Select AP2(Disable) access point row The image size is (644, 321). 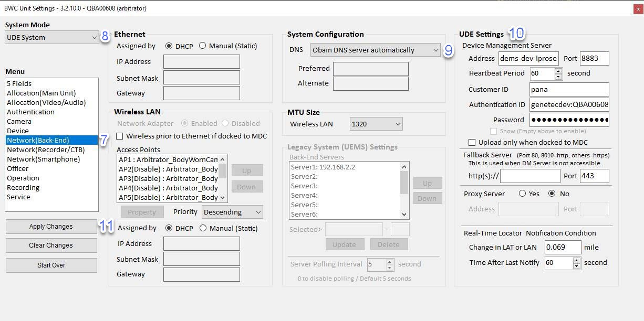168,169
